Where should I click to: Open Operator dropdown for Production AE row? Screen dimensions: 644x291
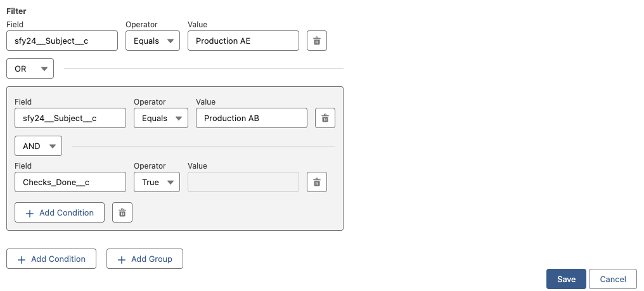[152, 41]
